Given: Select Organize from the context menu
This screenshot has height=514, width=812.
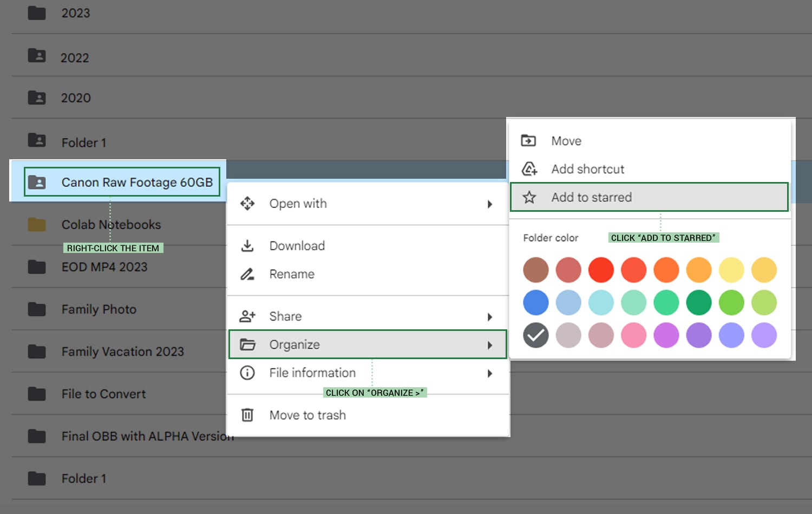Looking at the screenshot, I should (x=294, y=344).
